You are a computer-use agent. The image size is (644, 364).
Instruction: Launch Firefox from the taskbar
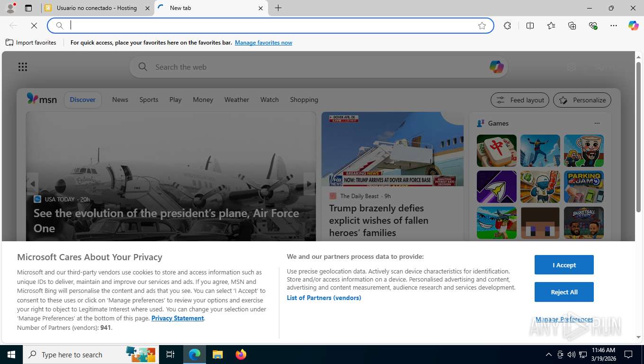coord(241,355)
